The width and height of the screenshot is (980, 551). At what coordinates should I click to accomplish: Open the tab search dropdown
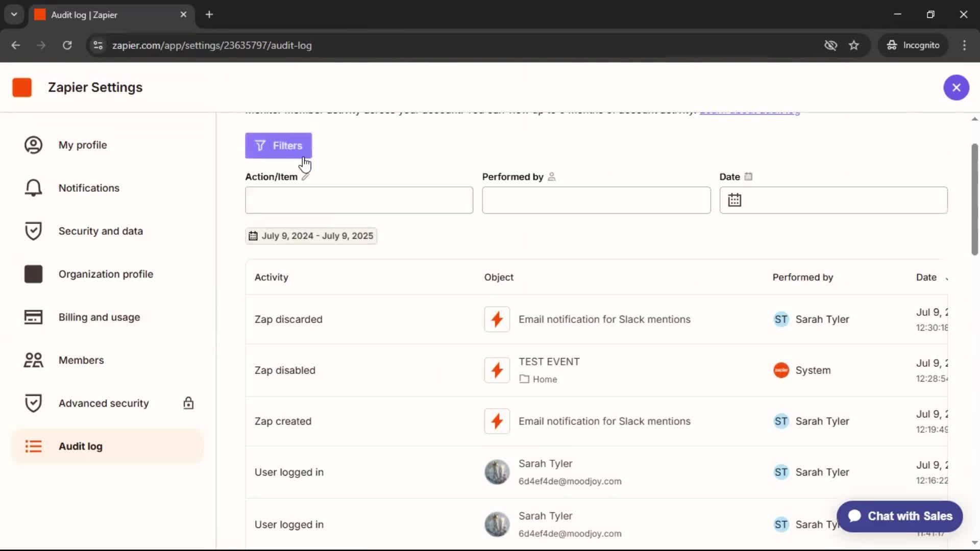(14, 15)
